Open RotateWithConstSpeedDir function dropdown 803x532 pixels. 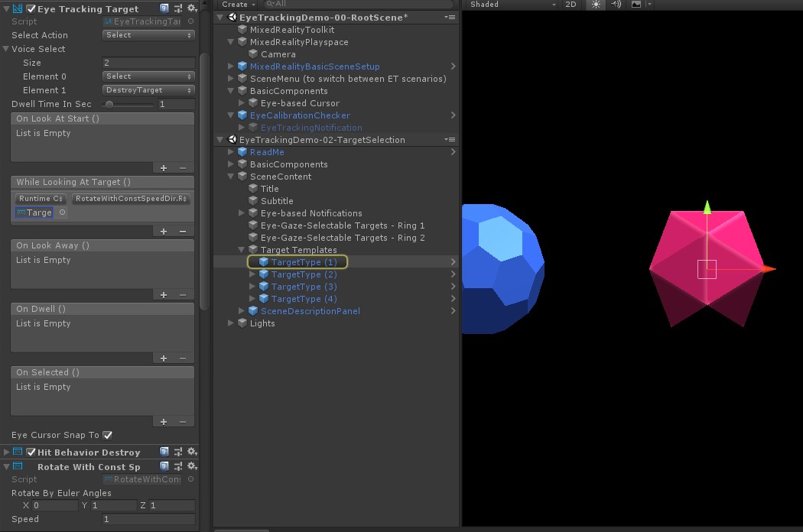click(x=131, y=198)
